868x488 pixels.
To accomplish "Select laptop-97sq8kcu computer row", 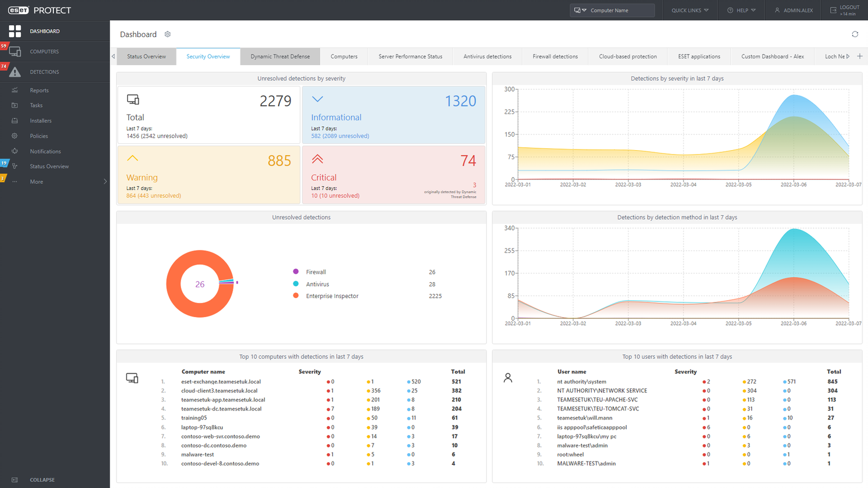I will (314, 427).
